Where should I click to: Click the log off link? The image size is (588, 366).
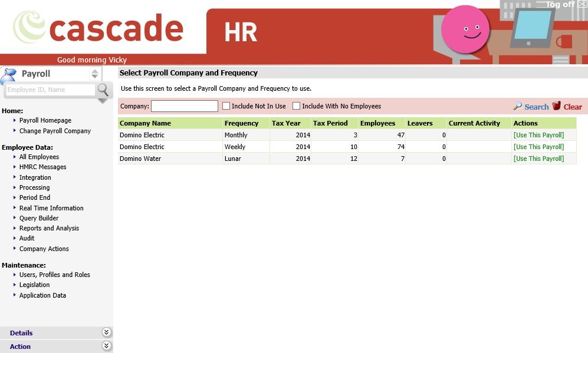tap(561, 4)
